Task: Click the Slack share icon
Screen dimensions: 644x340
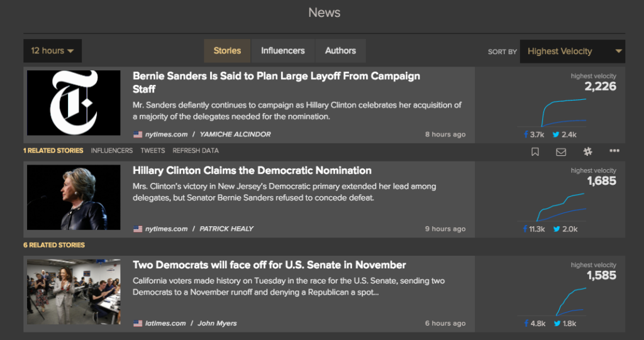Action: tap(588, 151)
